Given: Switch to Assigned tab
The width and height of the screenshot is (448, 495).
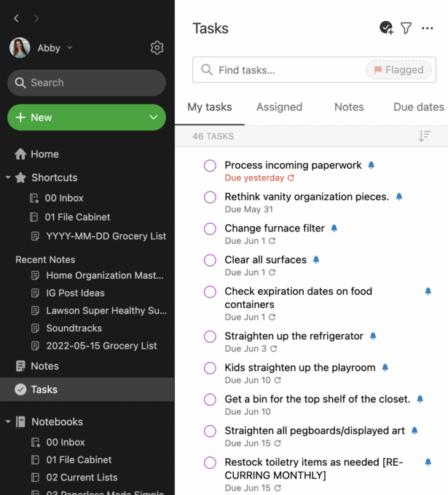Looking at the screenshot, I should click(279, 107).
